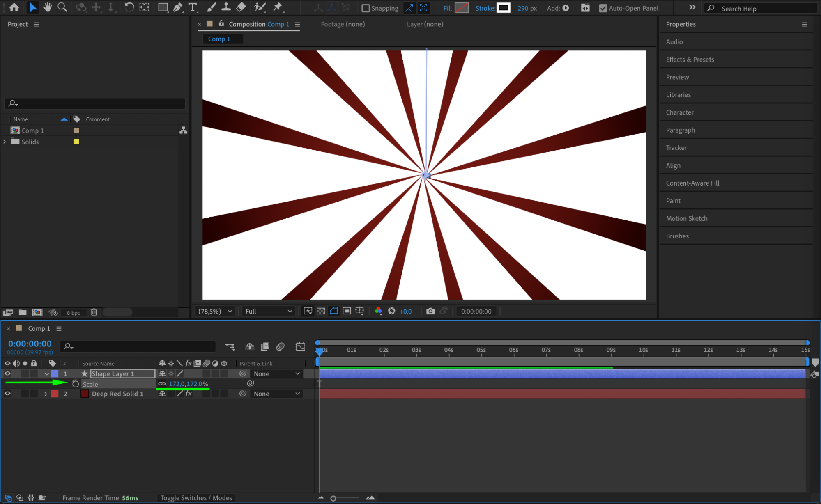
Task: Click the Fill color swatch
Action: pyautogui.click(x=462, y=8)
